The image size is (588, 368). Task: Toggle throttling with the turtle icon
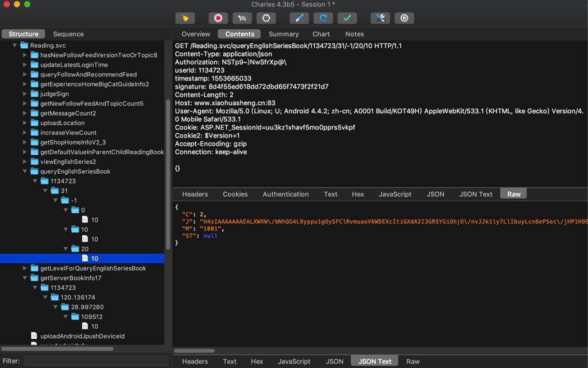(x=242, y=18)
